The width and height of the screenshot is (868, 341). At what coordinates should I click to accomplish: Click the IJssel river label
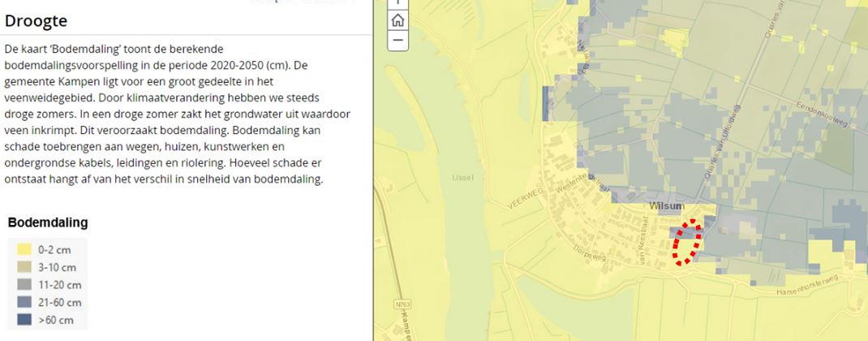[463, 178]
